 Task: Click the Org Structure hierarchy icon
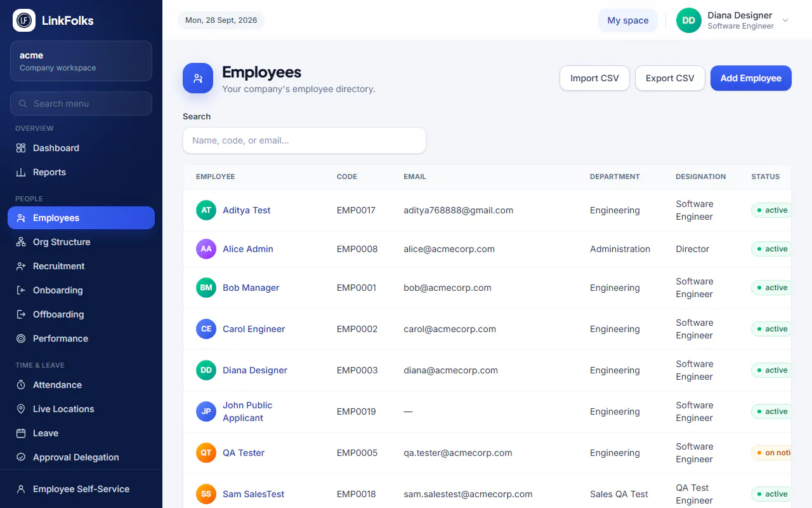pos(21,242)
